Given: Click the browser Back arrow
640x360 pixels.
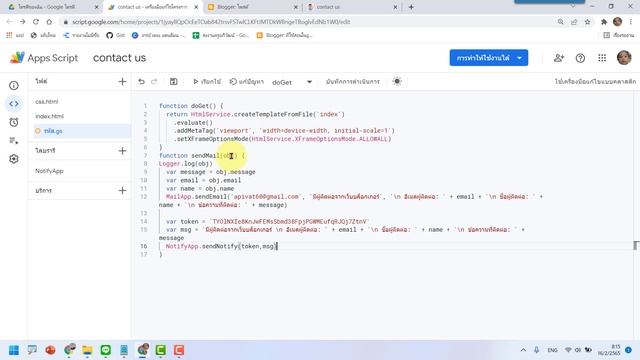Looking at the screenshot, I should [x=9, y=22].
